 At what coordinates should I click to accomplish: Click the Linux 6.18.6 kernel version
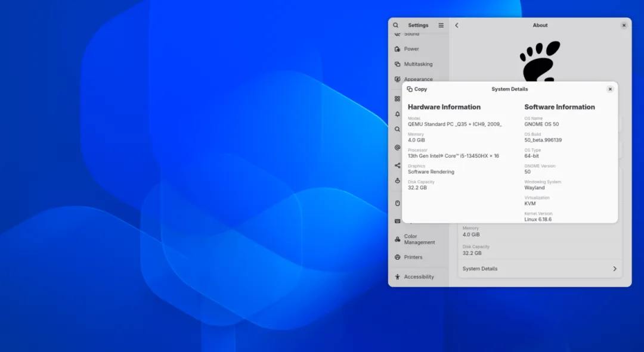(538, 220)
